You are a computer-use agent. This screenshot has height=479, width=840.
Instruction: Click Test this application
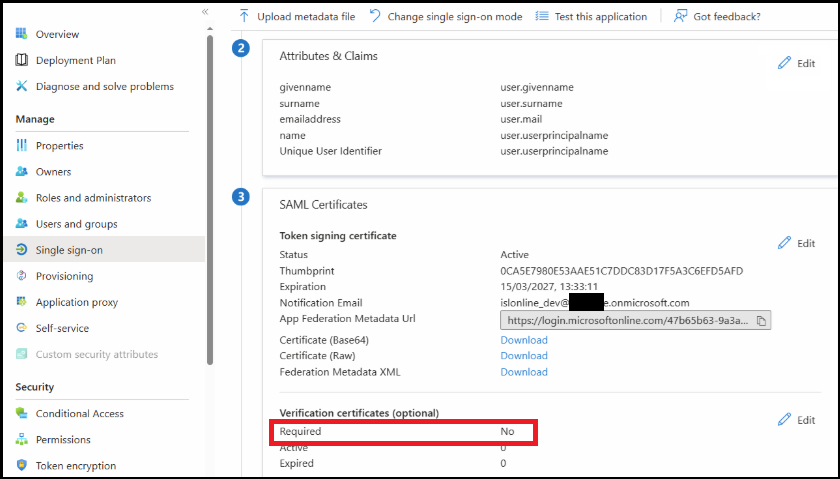tap(601, 17)
